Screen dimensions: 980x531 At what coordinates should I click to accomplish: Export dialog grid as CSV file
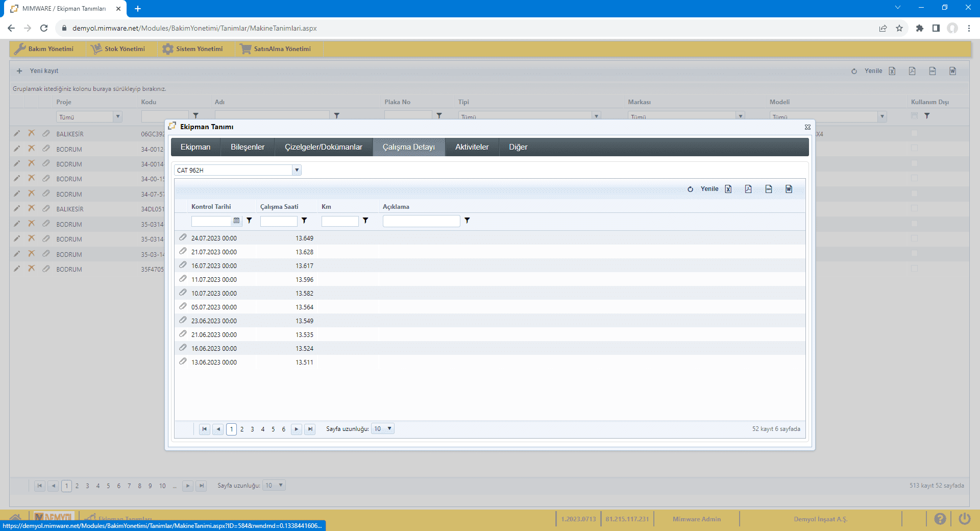(769, 189)
